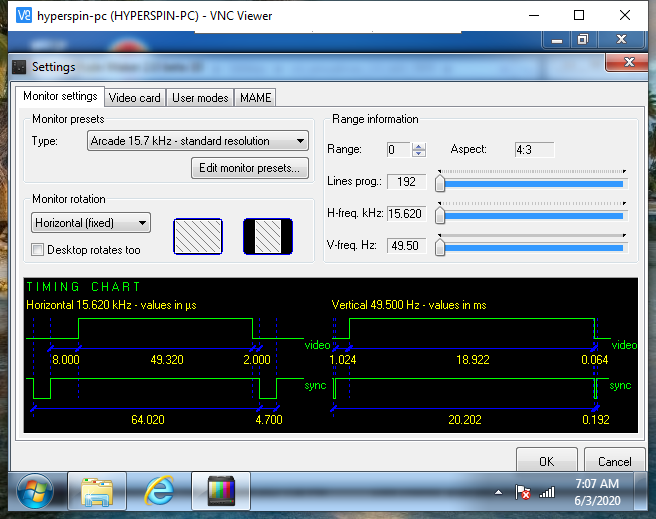Viewport: 656px width, 519px height.
Task: Increase the Range spinner value
Action: point(419,146)
